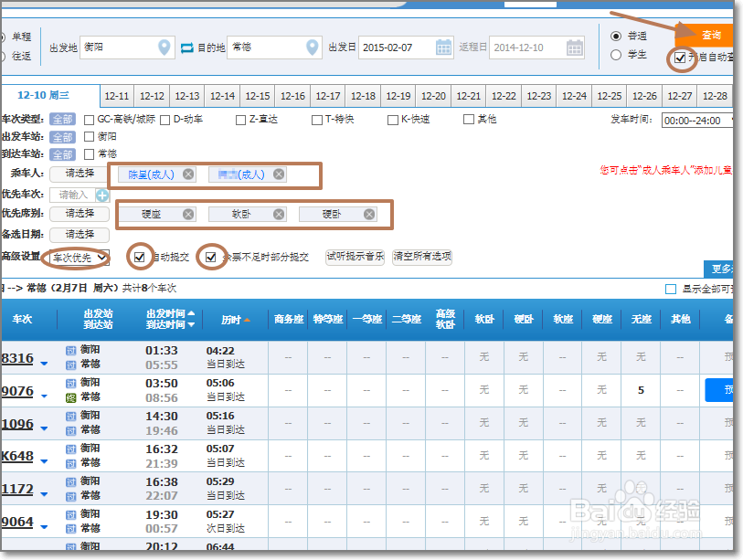Sort ascending by departure time arrow

[191, 313]
